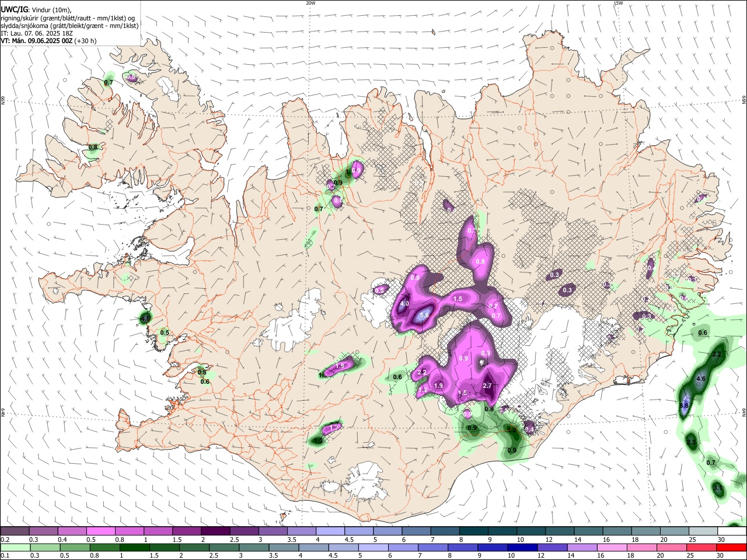Select the medium green 0.5 rain legend swatch

[x=75, y=547]
